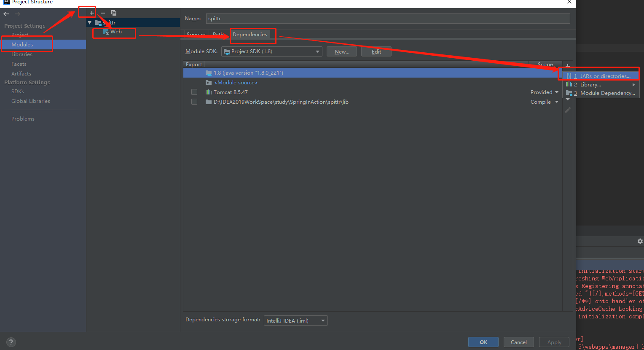Select Global Libraries under Platform Settings
The height and width of the screenshot is (350, 644).
coord(31,101)
